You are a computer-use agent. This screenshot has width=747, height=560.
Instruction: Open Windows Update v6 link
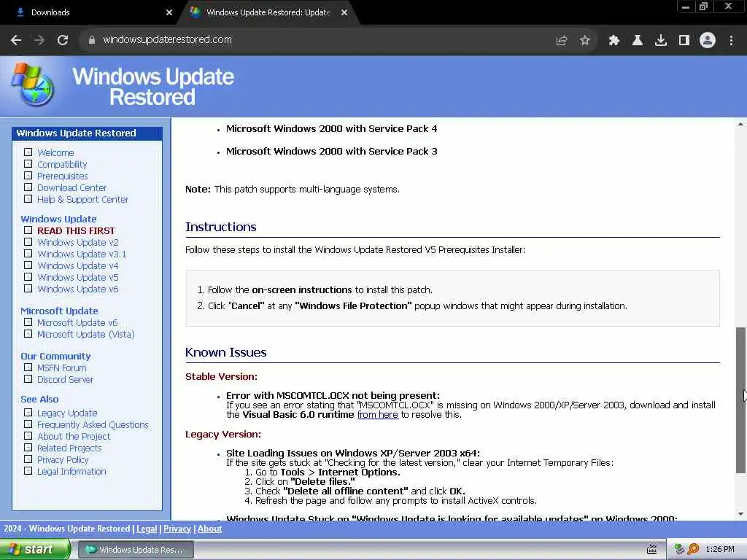tap(77, 289)
